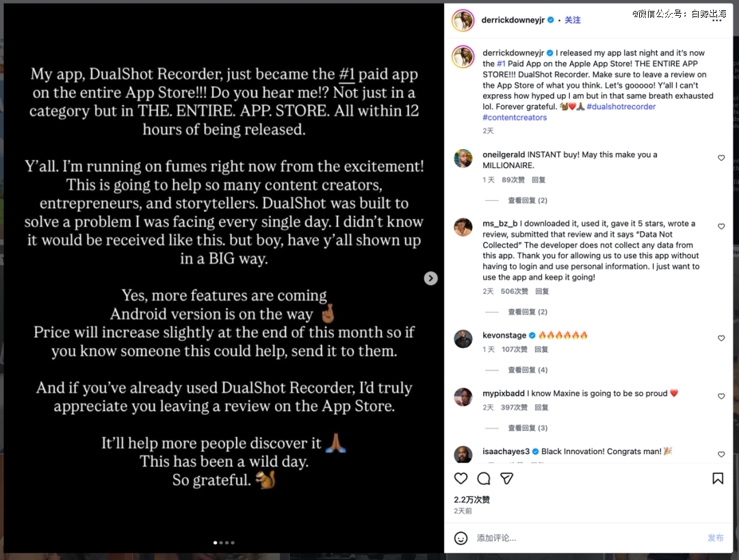Viewport: 739px width, 560px height.
Task: Open derrickdowneyjr's profile picture in header
Action: (x=463, y=21)
